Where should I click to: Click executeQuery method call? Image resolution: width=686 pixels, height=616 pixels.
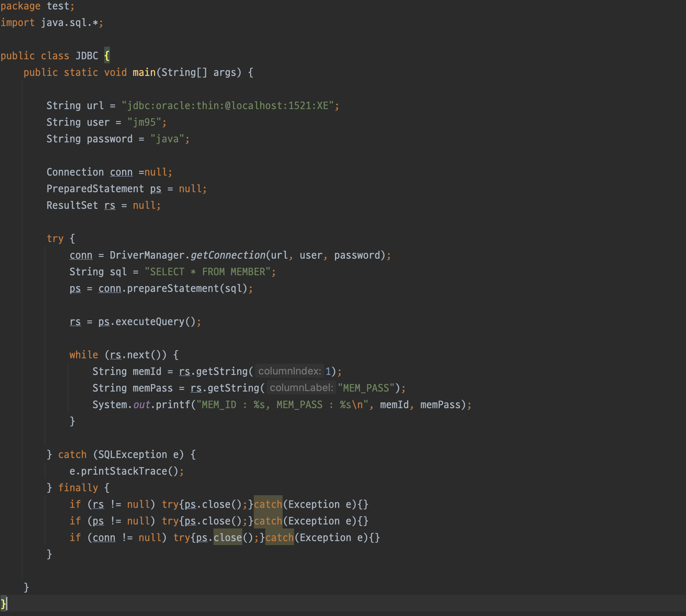click(150, 321)
